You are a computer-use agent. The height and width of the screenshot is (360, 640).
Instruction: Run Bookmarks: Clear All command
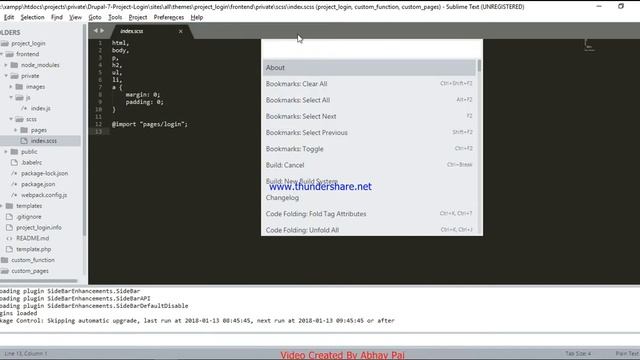click(x=369, y=84)
